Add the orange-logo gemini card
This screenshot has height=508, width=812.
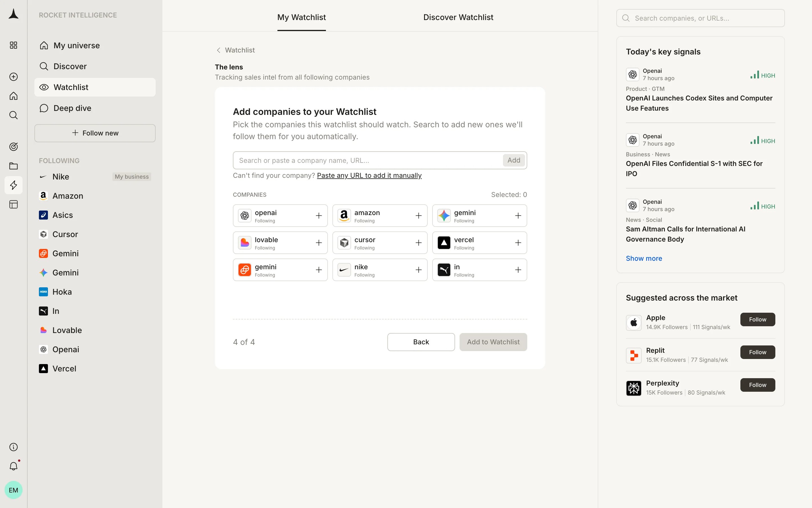tap(319, 270)
